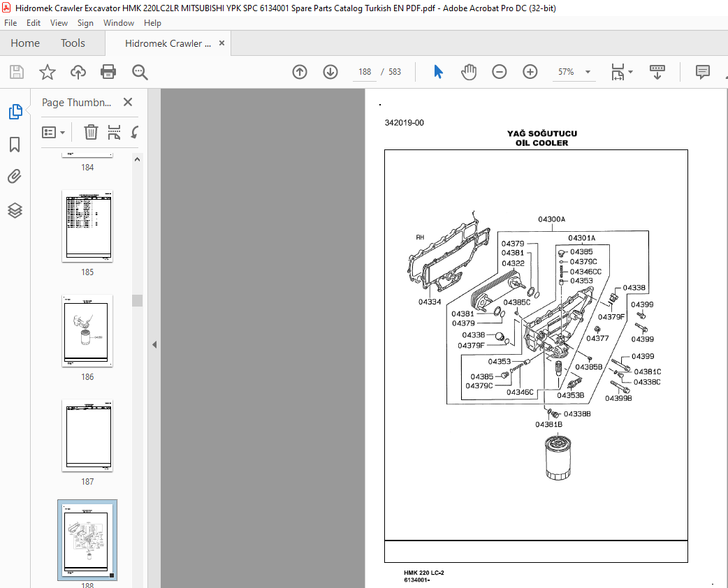Click thumbnail scrollbar up arrow
This screenshot has height=588, width=728.
[137, 160]
